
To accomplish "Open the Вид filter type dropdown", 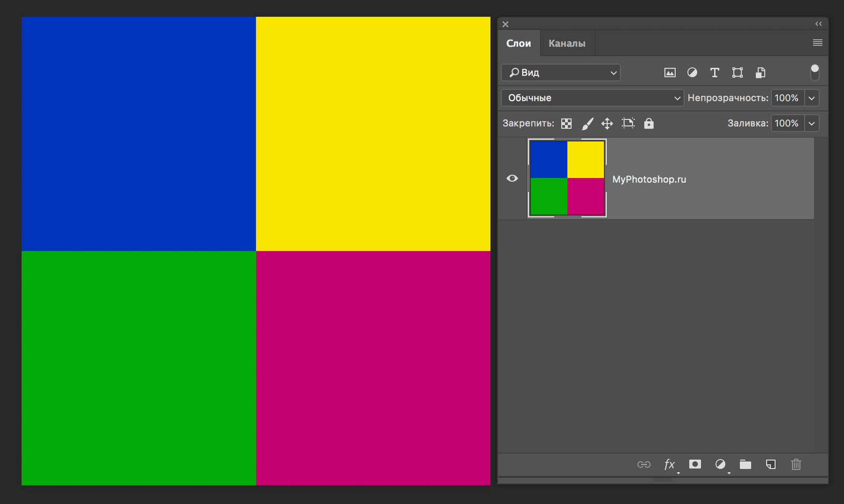I will 560,72.
